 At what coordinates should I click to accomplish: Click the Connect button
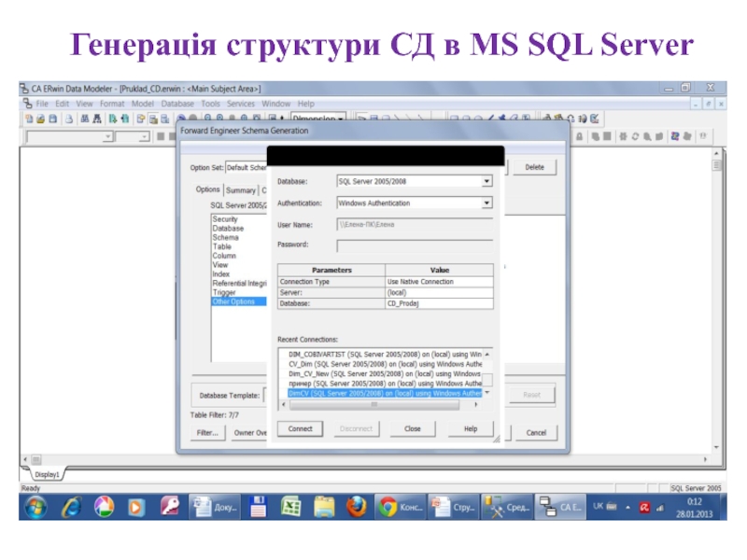tap(301, 428)
